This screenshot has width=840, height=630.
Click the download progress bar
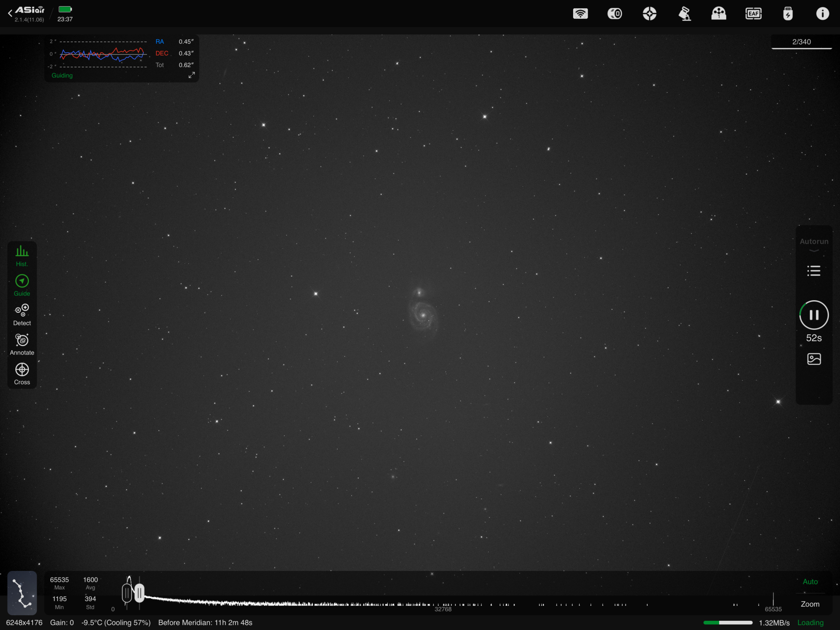tap(728, 623)
